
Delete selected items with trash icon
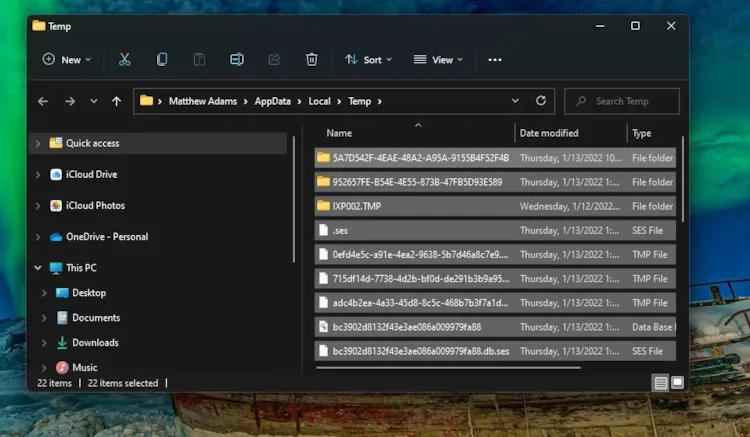(311, 60)
